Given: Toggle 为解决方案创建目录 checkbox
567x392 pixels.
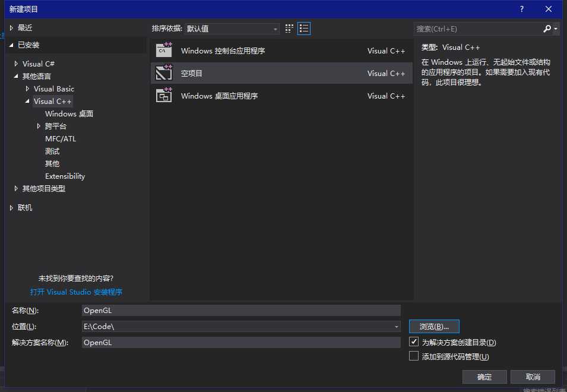Looking at the screenshot, I should pos(414,342).
